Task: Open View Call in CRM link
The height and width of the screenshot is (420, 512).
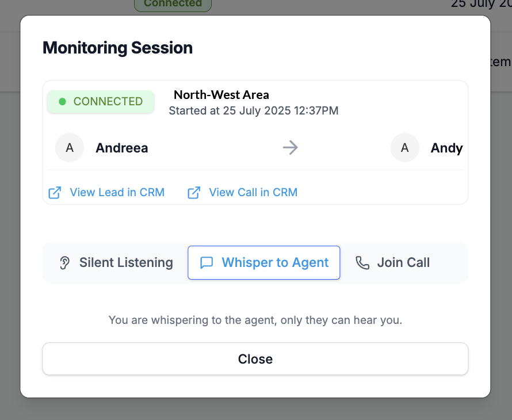Action: click(253, 193)
